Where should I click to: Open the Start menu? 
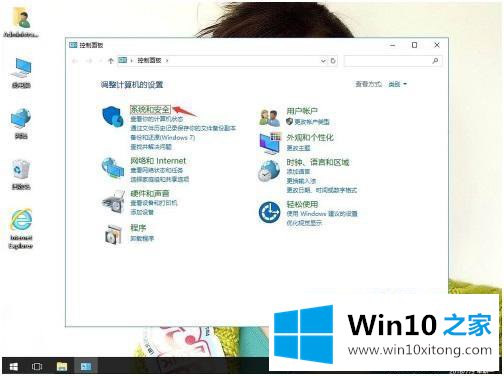pyautogui.click(x=14, y=367)
